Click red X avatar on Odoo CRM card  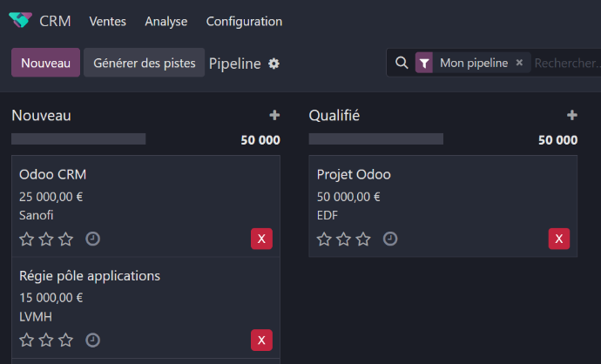(x=262, y=239)
